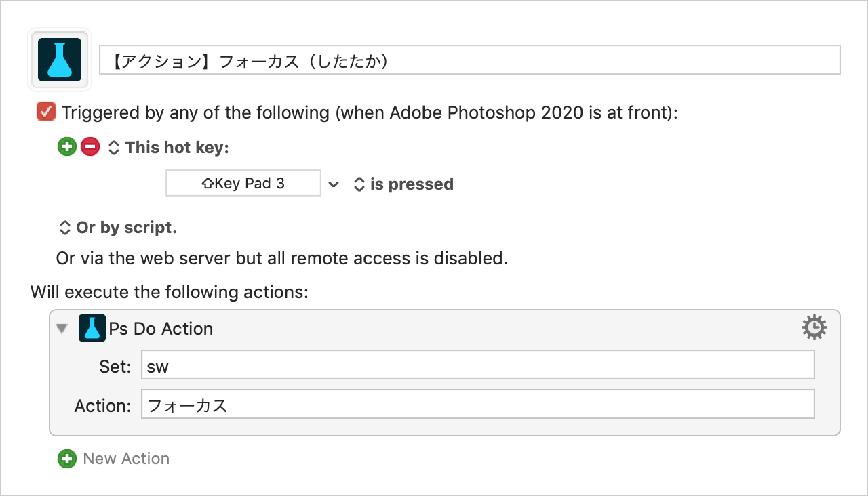Click the Action field with フォーカス

point(477,404)
